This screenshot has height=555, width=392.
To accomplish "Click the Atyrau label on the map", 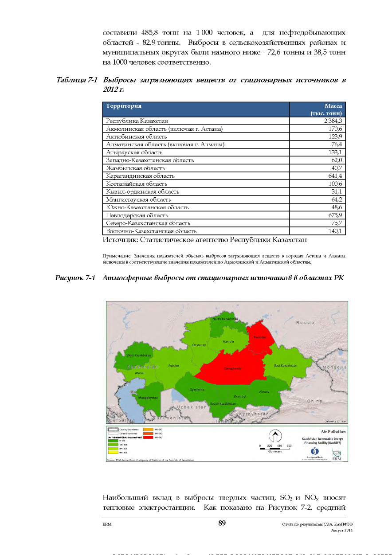I will (140, 373).
